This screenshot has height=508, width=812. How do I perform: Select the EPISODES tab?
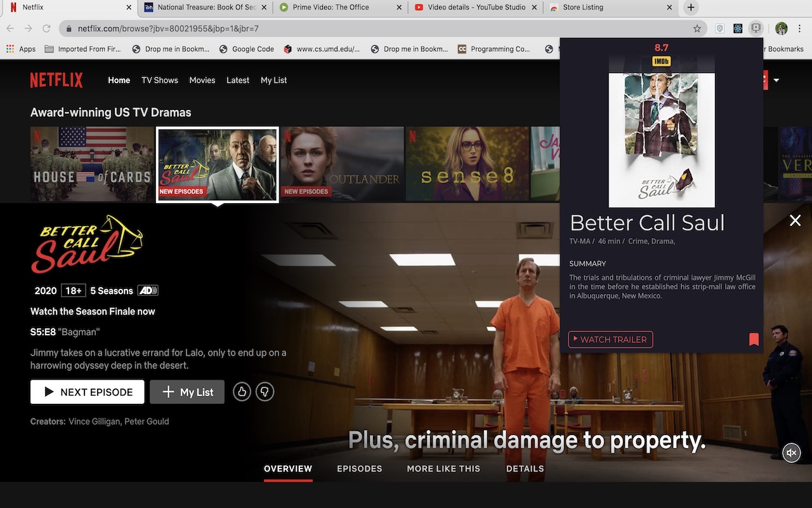click(x=360, y=469)
